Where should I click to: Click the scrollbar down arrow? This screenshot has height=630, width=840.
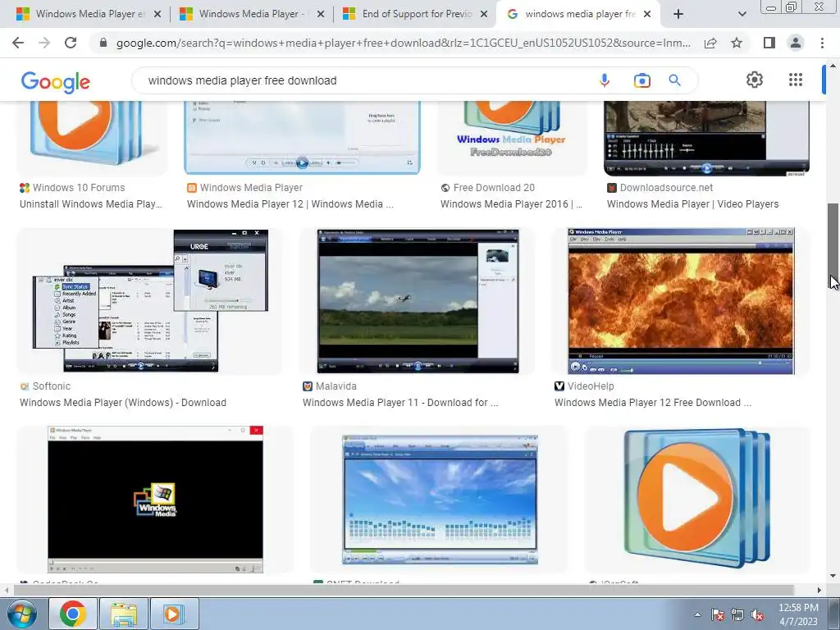833,576
